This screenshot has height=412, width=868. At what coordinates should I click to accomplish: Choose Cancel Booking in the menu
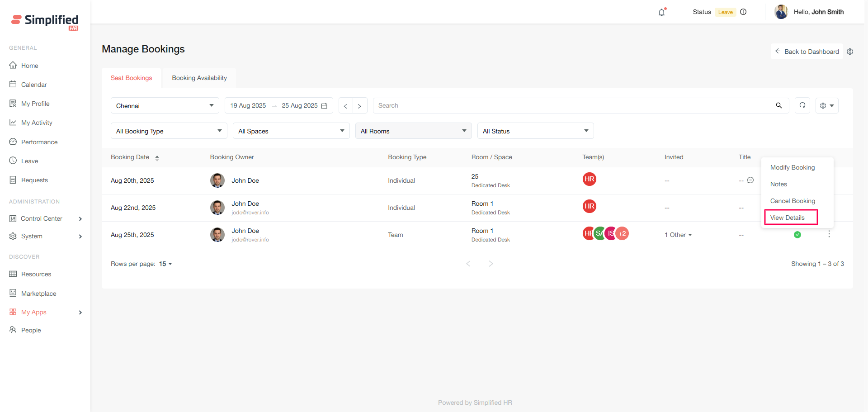pyautogui.click(x=793, y=201)
